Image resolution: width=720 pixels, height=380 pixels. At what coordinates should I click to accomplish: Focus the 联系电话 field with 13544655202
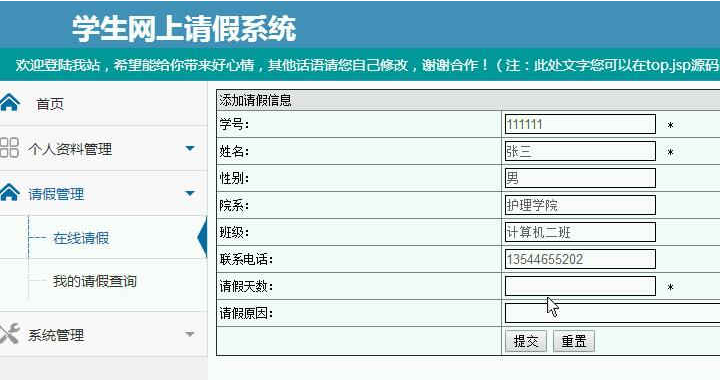tap(580, 259)
